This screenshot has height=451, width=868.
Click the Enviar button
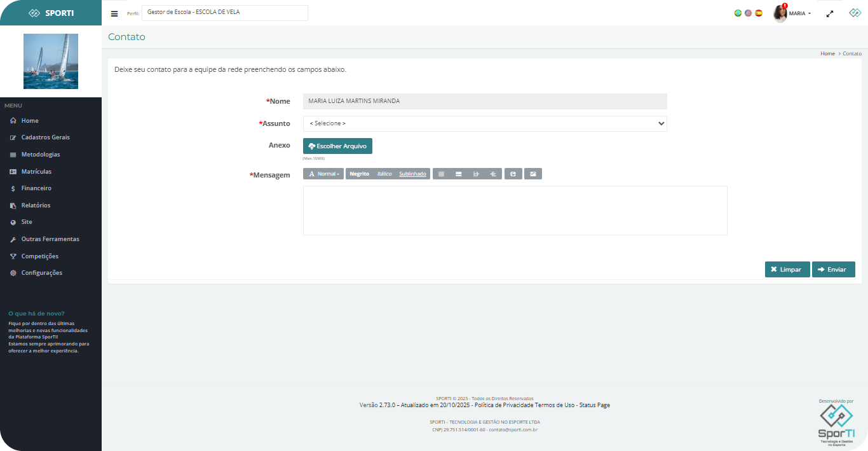point(833,270)
